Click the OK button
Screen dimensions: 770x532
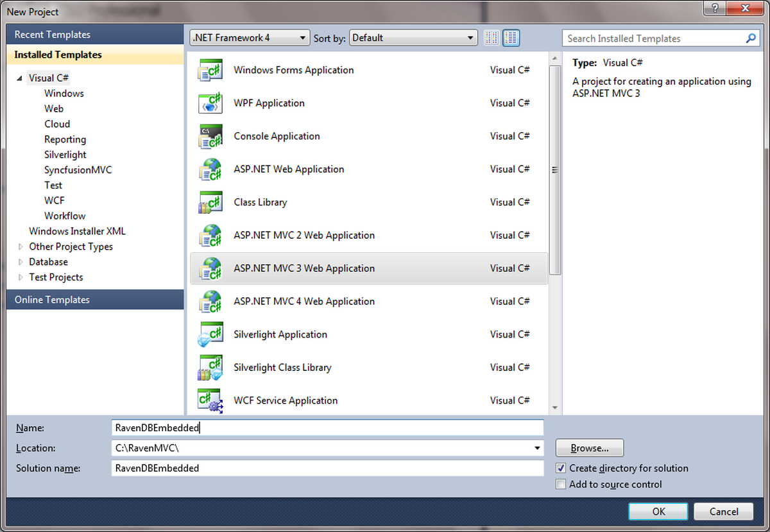pyautogui.click(x=658, y=511)
